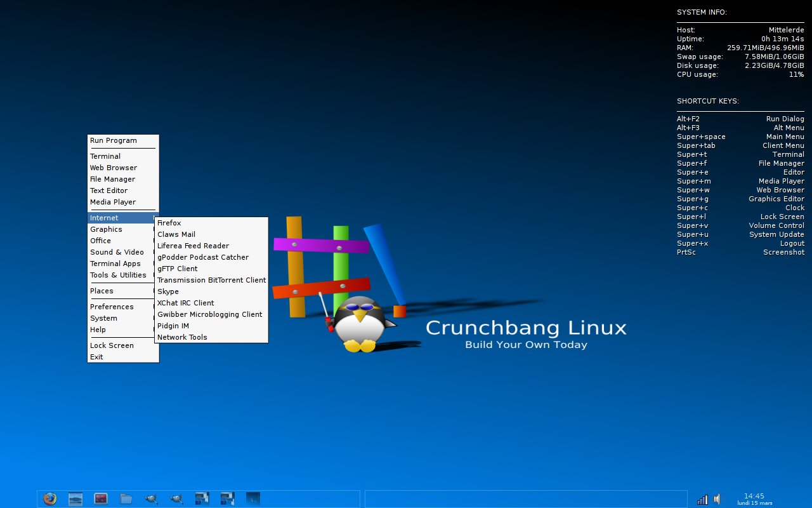Click Run Program at the top of the menu
This screenshot has height=508, width=812.
tap(114, 140)
